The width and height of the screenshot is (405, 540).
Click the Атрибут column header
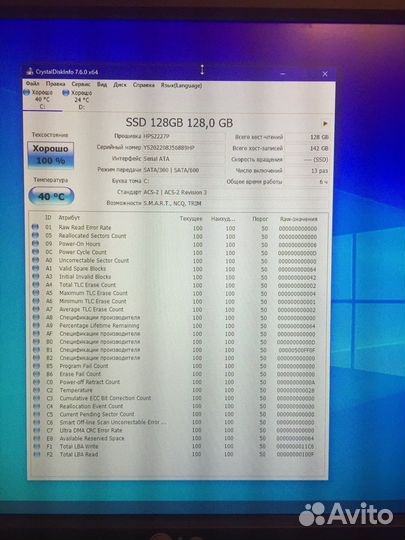pos(69,218)
